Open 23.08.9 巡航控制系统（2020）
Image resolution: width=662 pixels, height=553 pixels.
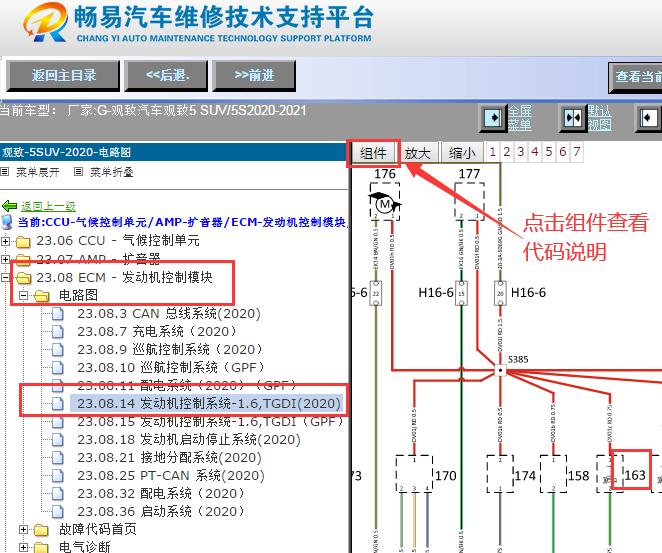(171, 350)
